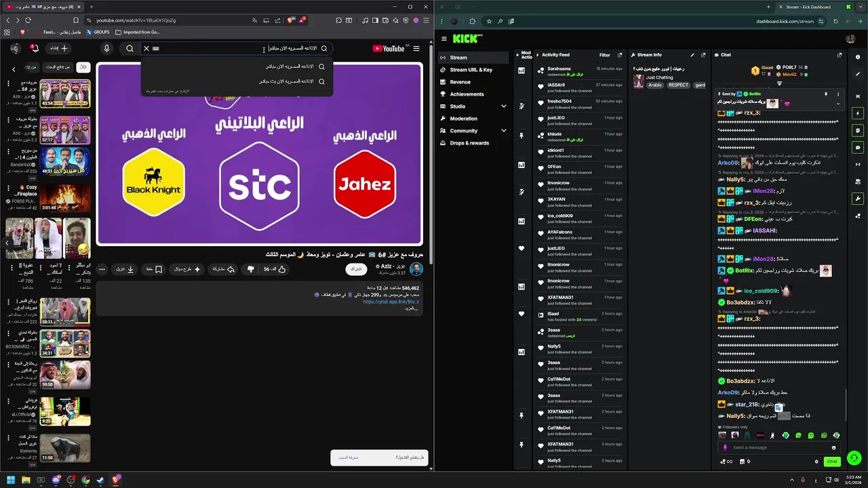Open File Explorer from taskbar

[26, 481]
